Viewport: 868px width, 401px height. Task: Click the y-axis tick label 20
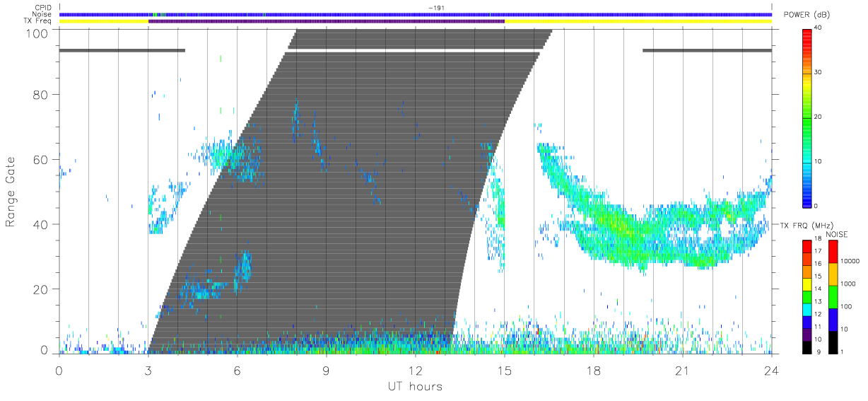(x=40, y=290)
